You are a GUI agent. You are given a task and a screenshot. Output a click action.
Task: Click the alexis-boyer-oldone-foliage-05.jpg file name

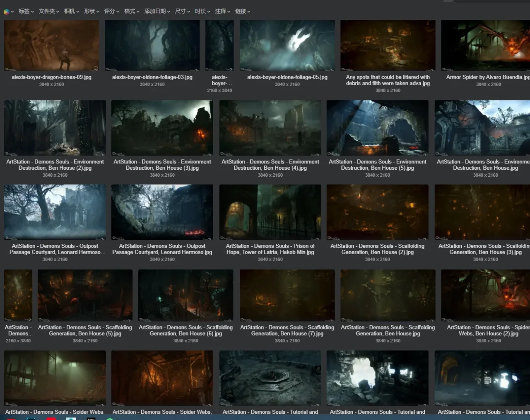tap(287, 77)
